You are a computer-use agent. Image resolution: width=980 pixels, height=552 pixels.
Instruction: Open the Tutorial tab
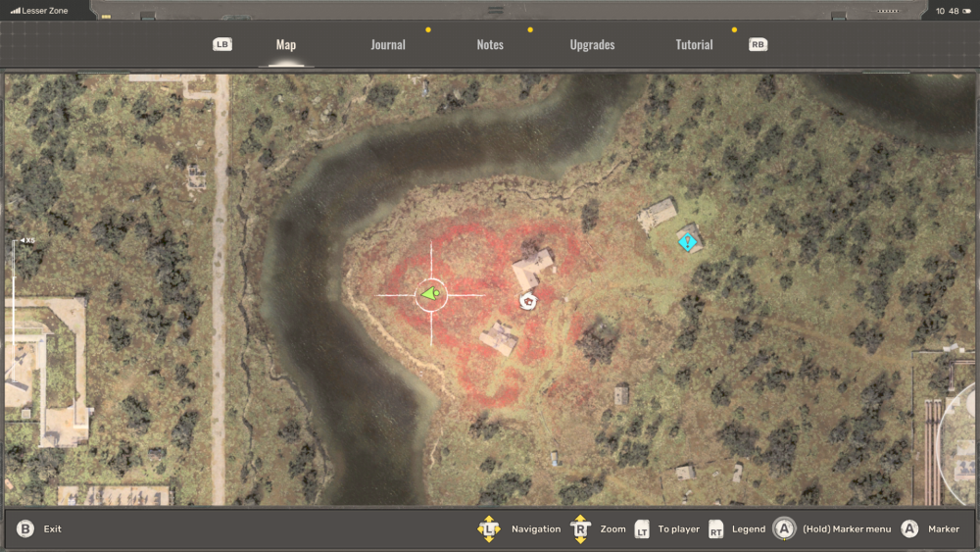pyautogui.click(x=694, y=45)
